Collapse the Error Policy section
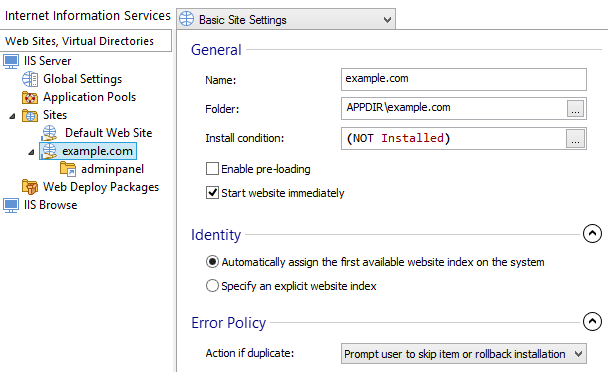 point(592,322)
